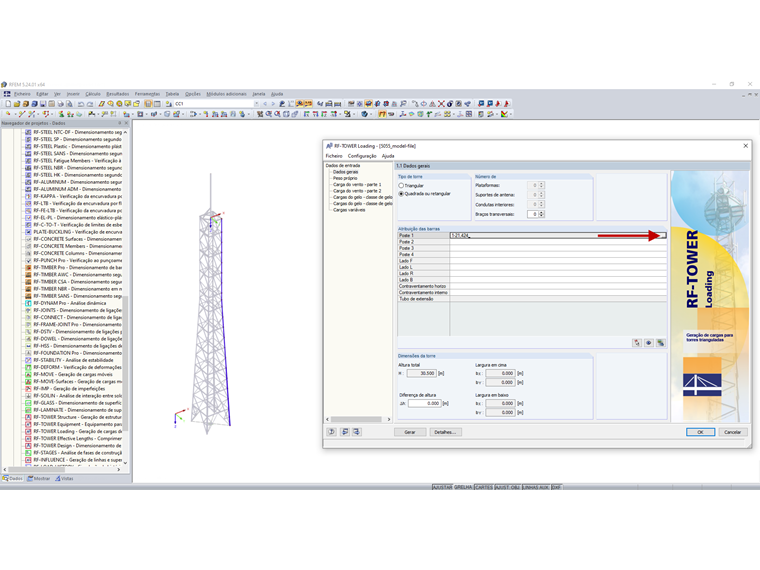Viewport: 760px width, 570px height.
Task: Click the printer icon in main toolbar
Action: [61, 104]
